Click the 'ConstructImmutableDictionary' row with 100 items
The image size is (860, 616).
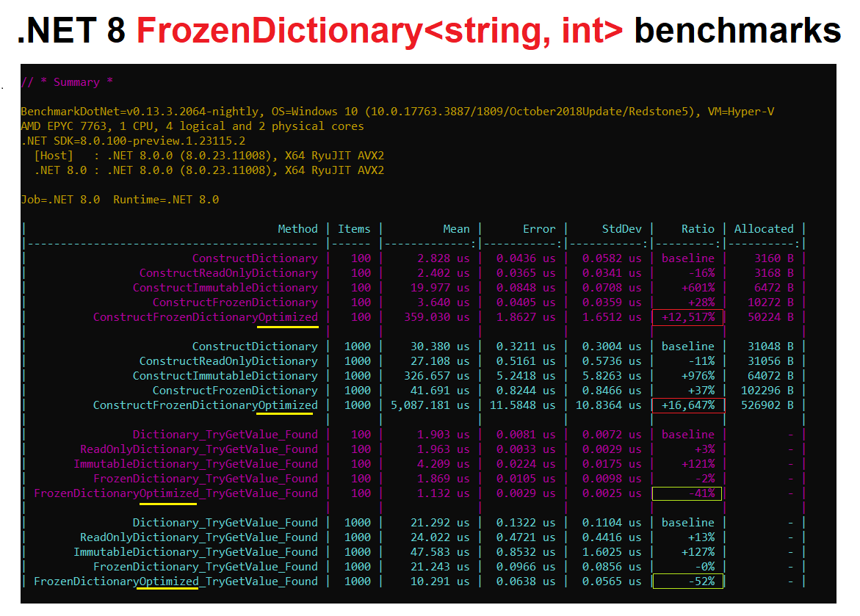point(413,288)
